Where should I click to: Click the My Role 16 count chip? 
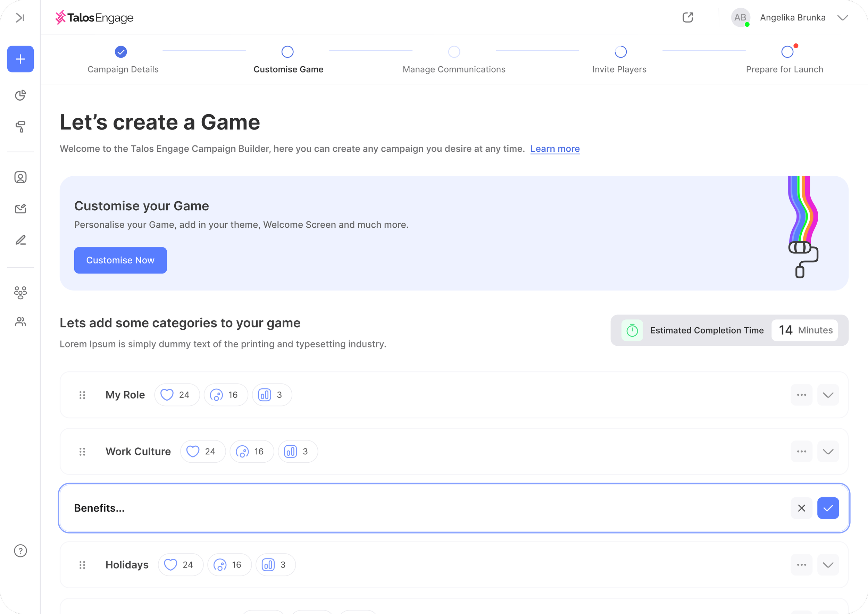(x=226, y=395)
